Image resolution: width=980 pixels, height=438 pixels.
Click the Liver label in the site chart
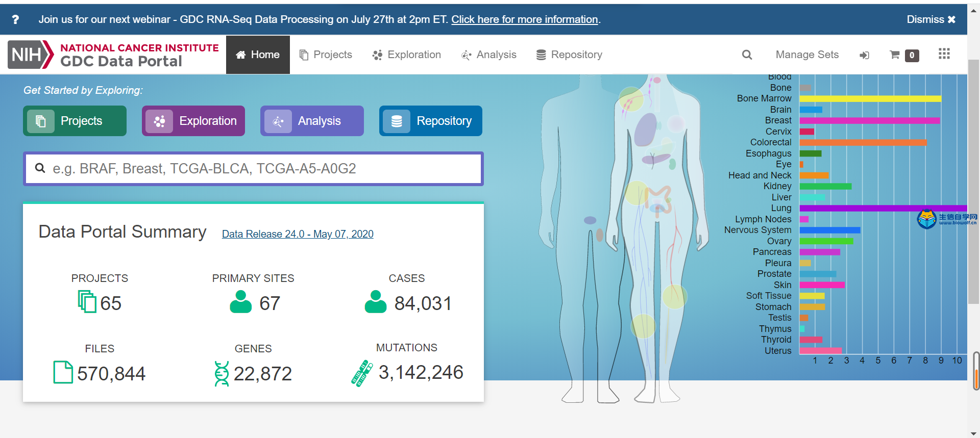781,197
